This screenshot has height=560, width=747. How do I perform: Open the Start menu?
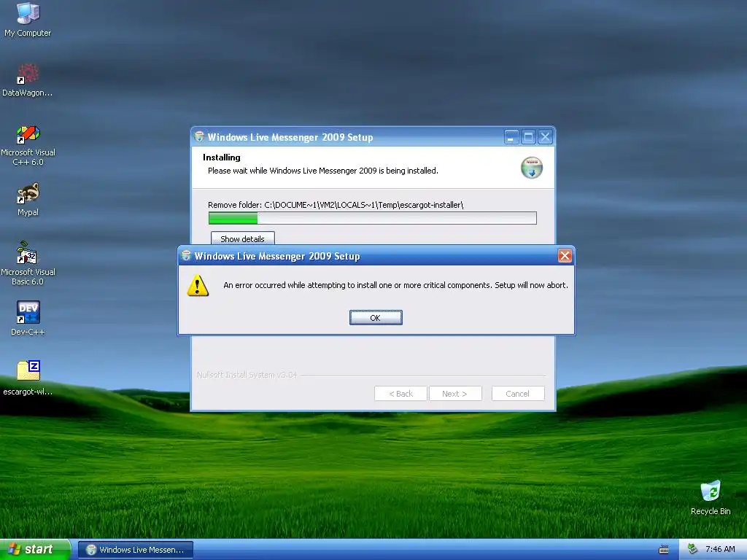[x=35, y=550]
